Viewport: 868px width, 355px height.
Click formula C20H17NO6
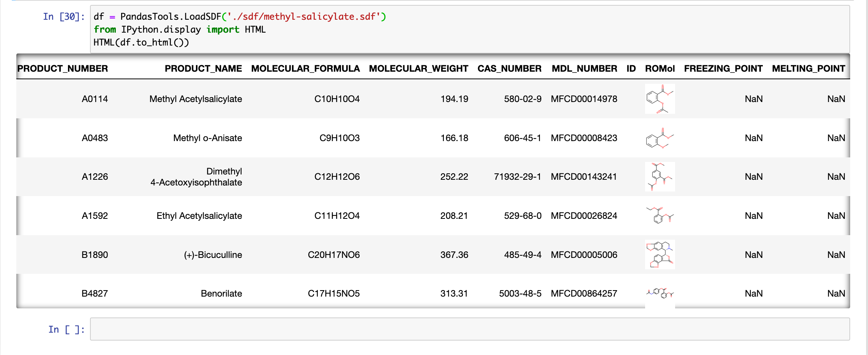[334, 255]
